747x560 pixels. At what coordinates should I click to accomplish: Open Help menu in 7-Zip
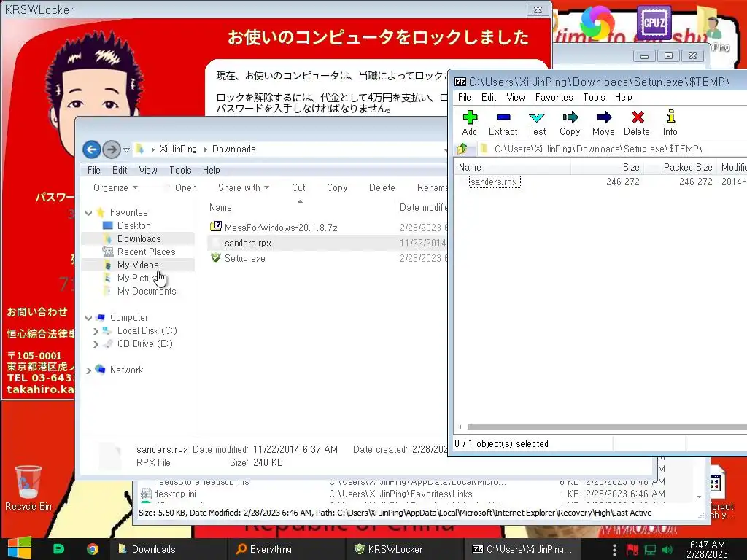[624, 97]
